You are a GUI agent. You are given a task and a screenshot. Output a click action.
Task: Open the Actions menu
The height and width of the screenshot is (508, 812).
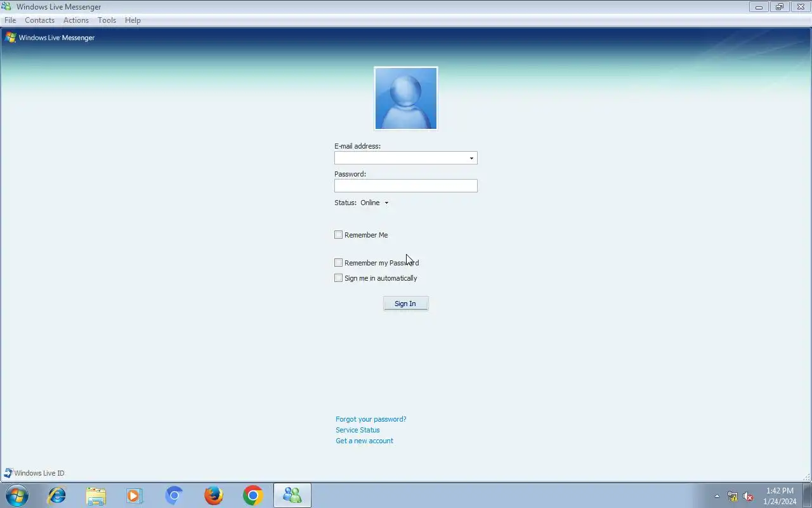76,20
